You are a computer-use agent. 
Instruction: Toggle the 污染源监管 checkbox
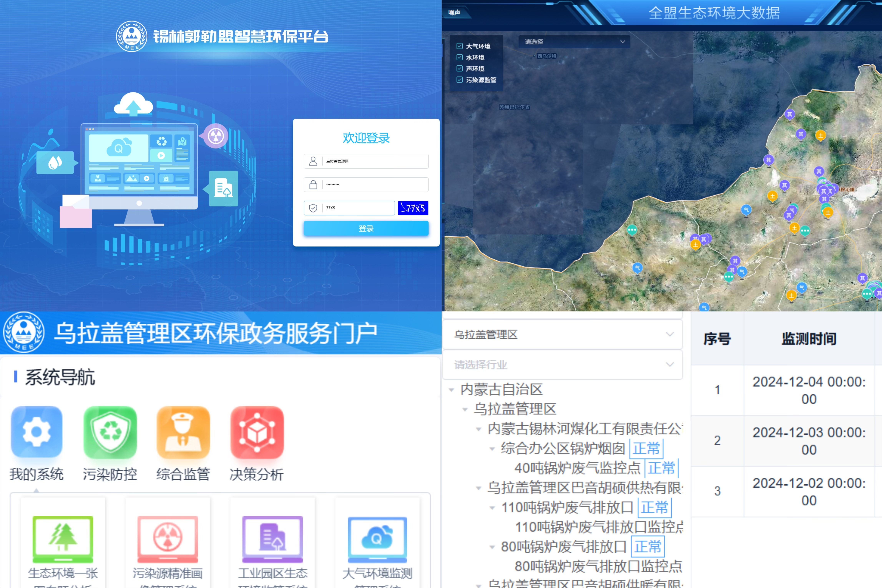459,80
